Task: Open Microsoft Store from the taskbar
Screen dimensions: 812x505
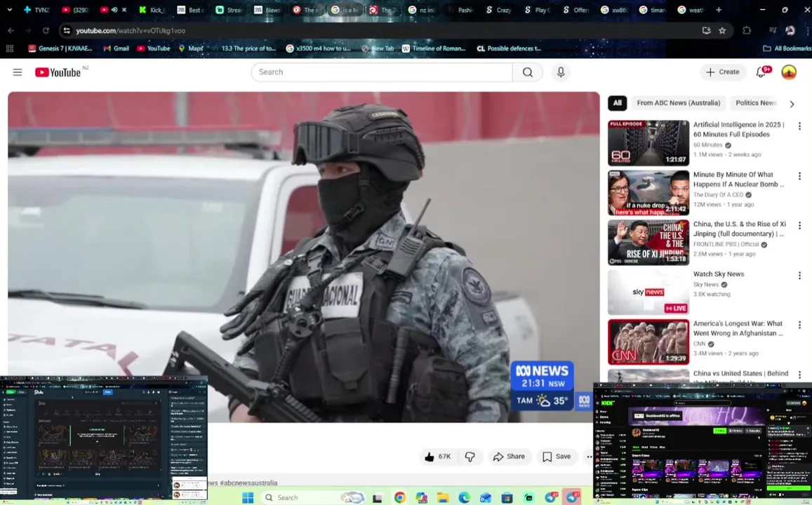Action: 507,498
